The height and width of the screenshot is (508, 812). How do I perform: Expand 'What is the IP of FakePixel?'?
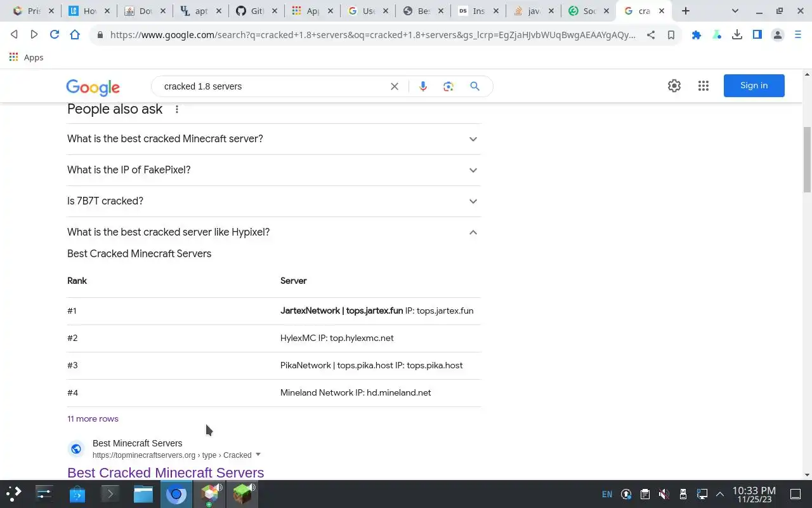[x=274, y=170]
